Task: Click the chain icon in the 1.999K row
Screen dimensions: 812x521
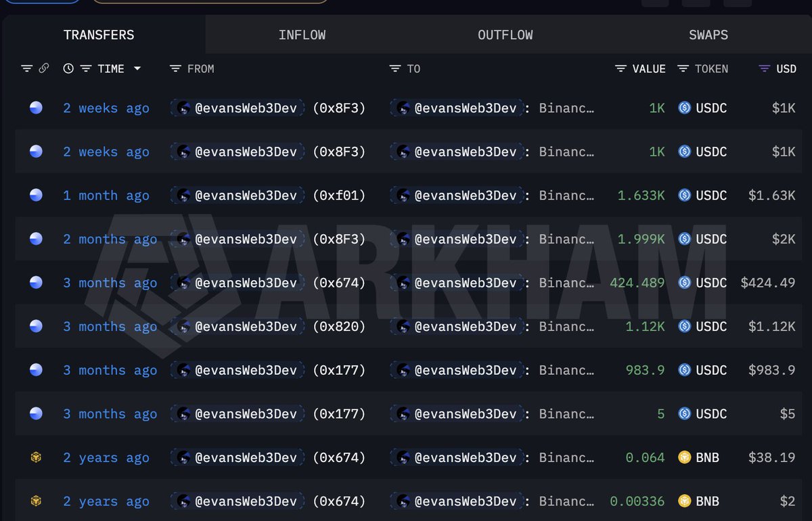Action: point(36,239)
